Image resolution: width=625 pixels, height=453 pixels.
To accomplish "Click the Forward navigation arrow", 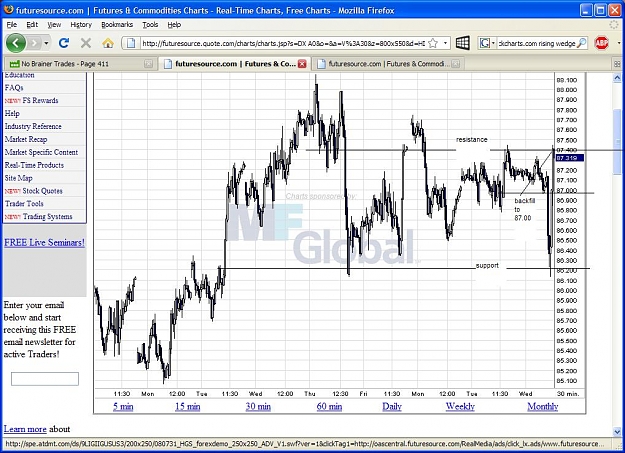I will point(34,43).
